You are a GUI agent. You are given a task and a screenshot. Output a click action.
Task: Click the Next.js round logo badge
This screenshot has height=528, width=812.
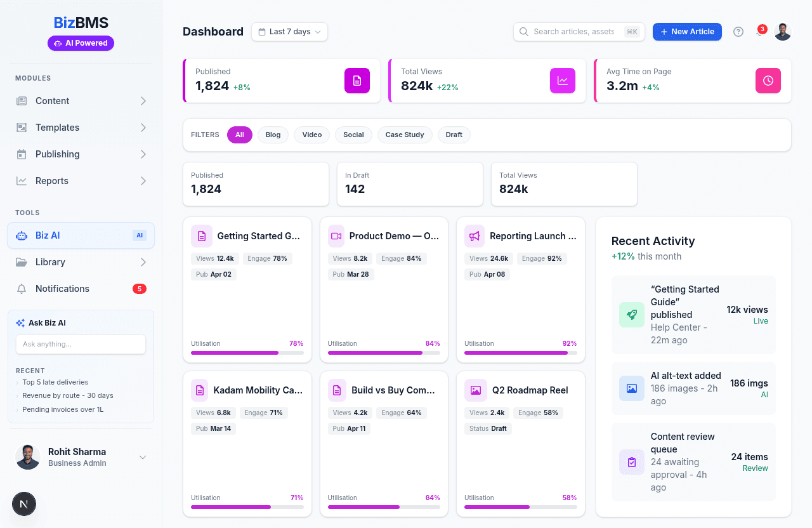pos(24,504)
